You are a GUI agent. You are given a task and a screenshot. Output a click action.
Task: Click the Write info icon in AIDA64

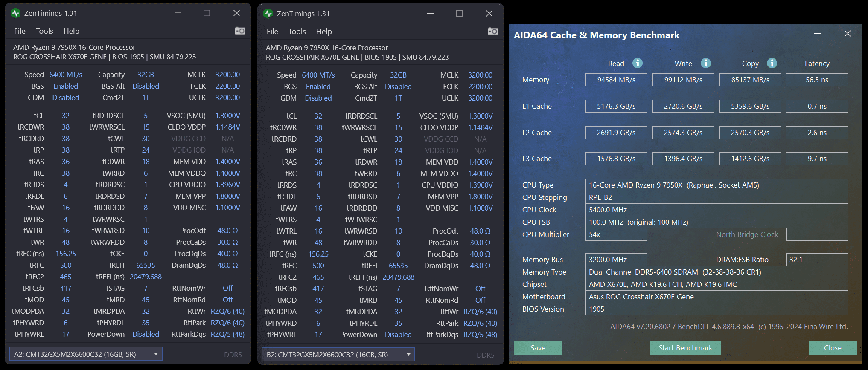[706, 63]
